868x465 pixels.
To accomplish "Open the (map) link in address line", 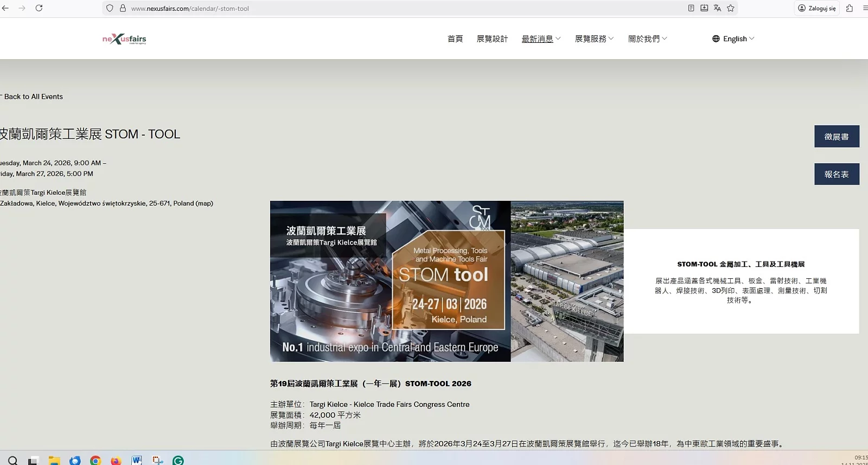I will tap(204, 203).
